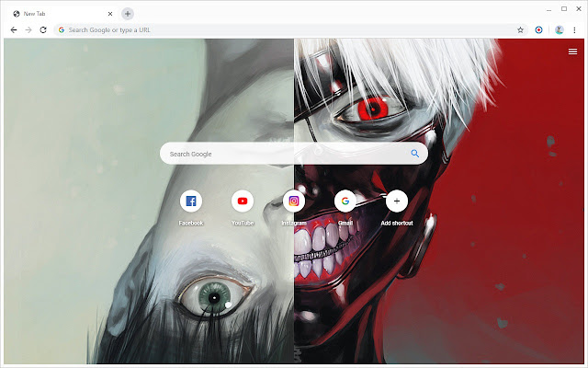The image size is (588, 368).
Task: Focus the address bar URL field
Action: tap(290, 29)
